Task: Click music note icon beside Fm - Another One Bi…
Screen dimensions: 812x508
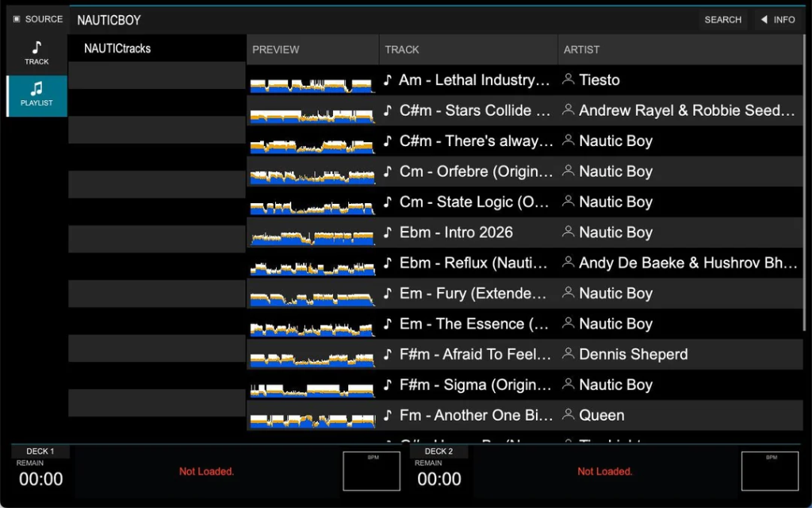Action: 388,415
